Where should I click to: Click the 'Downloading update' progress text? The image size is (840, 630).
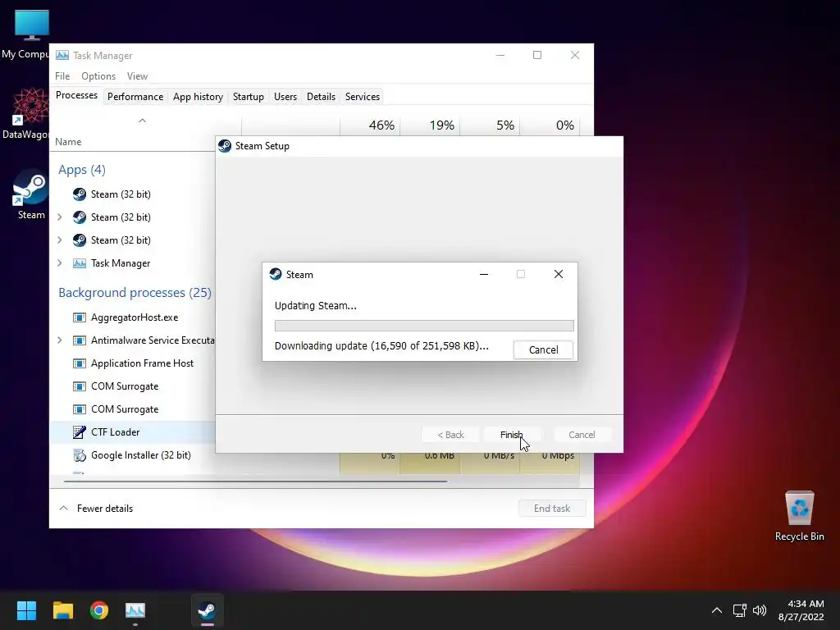click(x=381, y=346)
